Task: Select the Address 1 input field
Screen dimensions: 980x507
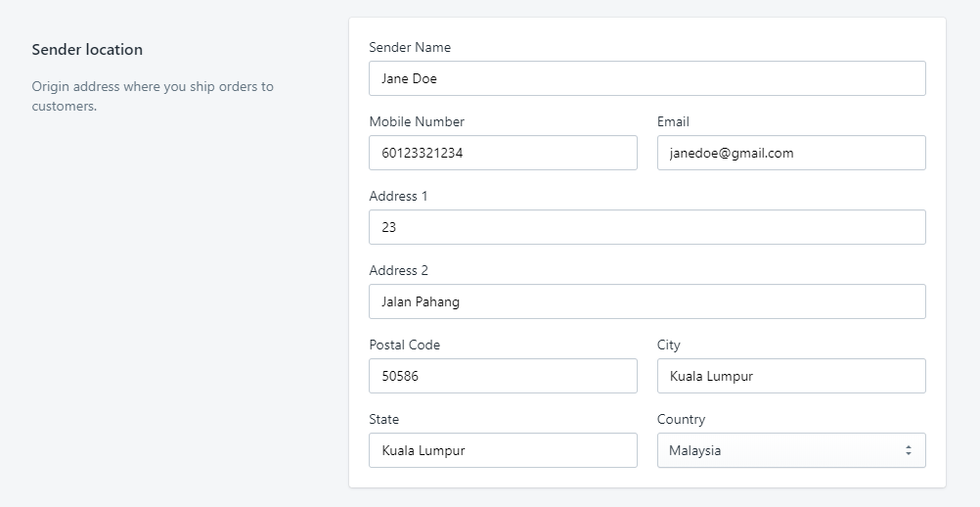Action: pos(646,227)
